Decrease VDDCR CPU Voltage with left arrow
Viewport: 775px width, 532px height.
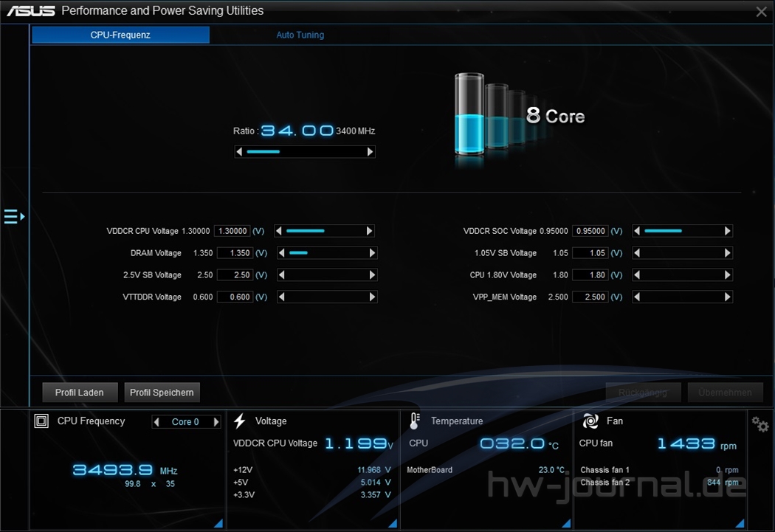tap(279, 231)
